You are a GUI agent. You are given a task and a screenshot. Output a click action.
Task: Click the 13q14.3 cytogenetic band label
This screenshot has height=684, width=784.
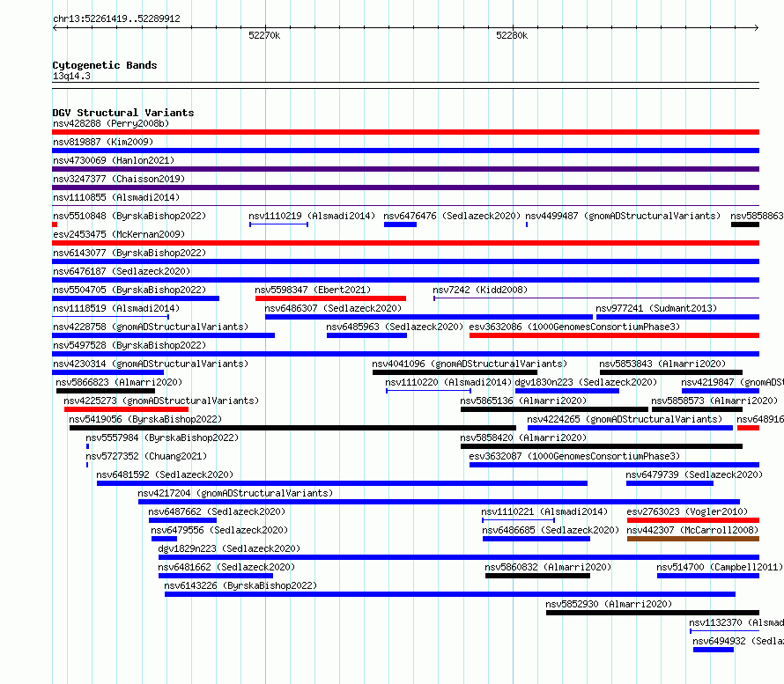click(71, 76)
